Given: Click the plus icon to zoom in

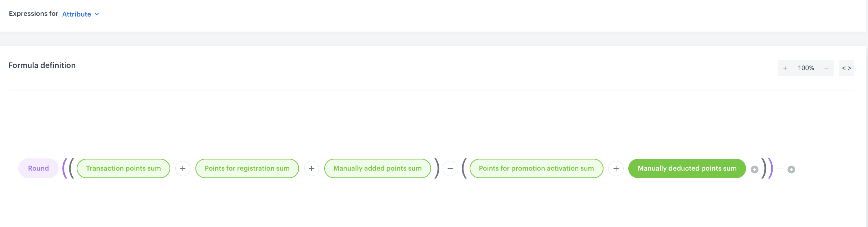Looking at the screenshot, I should click(785, 68).
